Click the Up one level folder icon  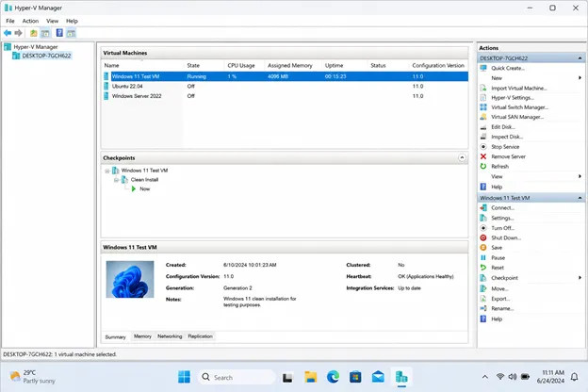tap(34, 33)
